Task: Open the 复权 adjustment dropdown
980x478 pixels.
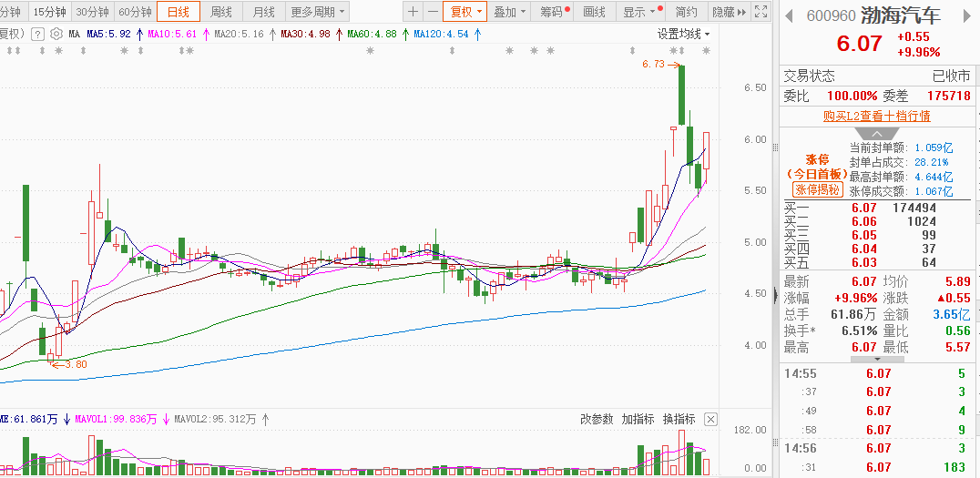Action: click(x=465, y=11)
